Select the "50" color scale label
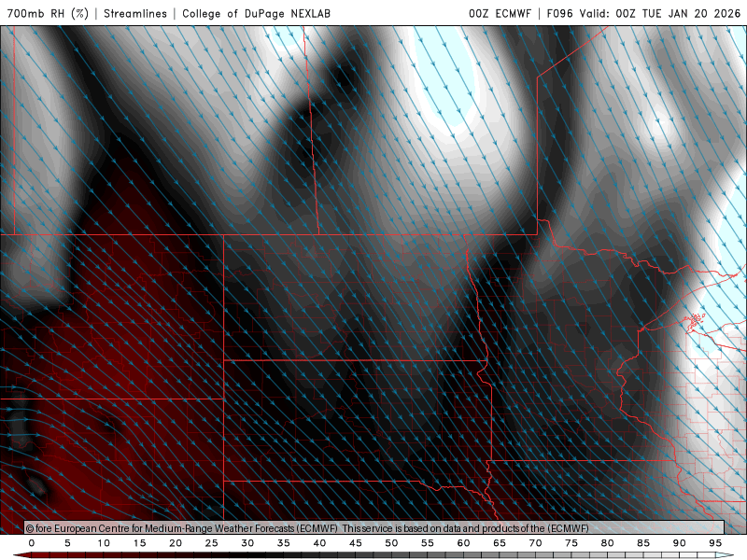The width and height of the screenshot is (747, 560). 391,543
